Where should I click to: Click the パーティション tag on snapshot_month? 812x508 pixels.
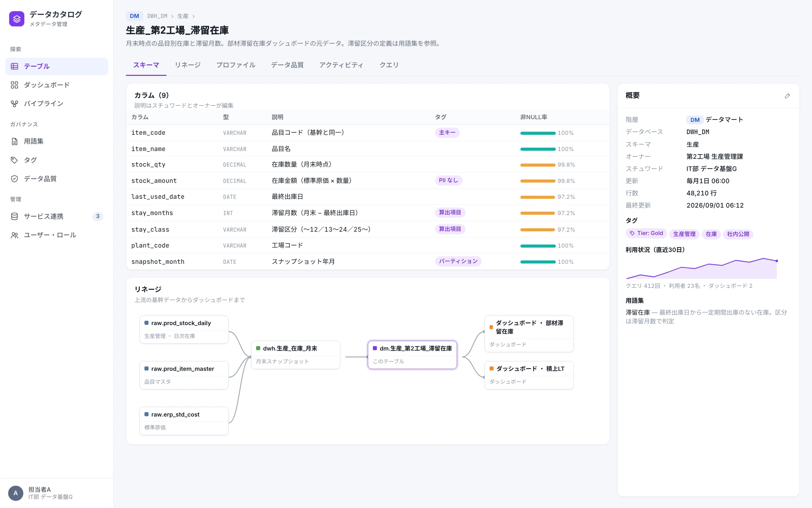(458, 261)
